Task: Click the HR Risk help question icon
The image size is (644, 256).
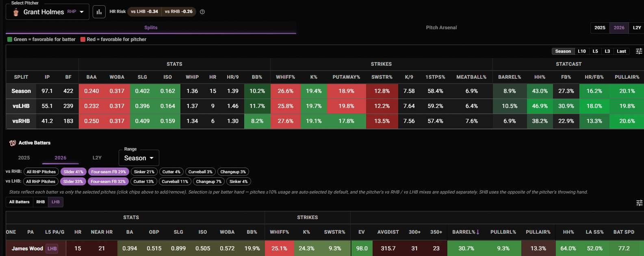Action: (202, 12)
